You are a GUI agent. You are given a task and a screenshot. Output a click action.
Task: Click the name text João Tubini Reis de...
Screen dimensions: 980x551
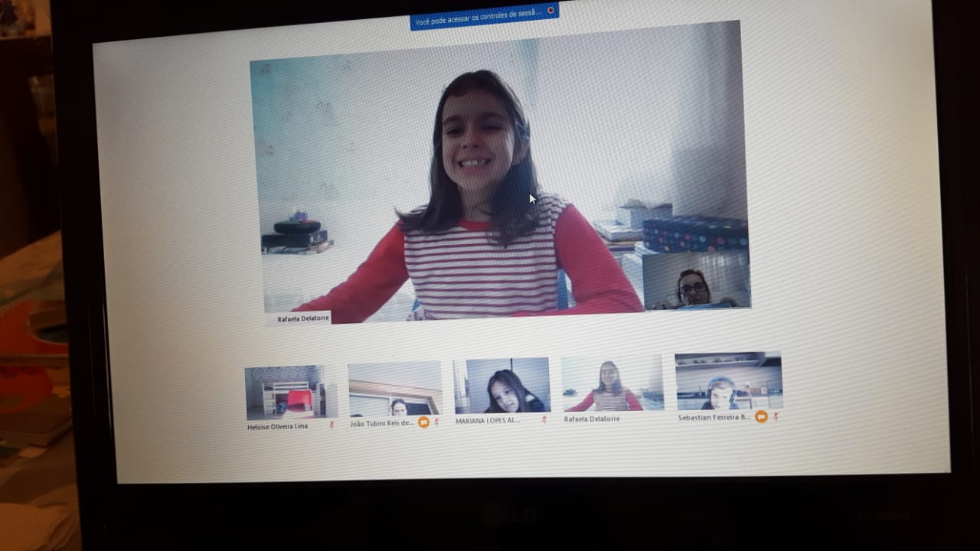coord(382,422)
